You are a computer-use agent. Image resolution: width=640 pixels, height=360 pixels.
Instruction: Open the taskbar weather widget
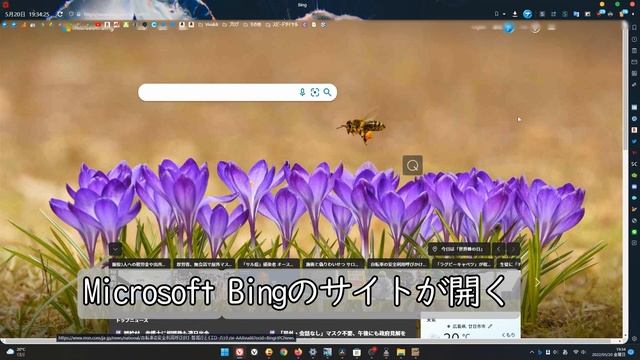(x=16, y=352)
